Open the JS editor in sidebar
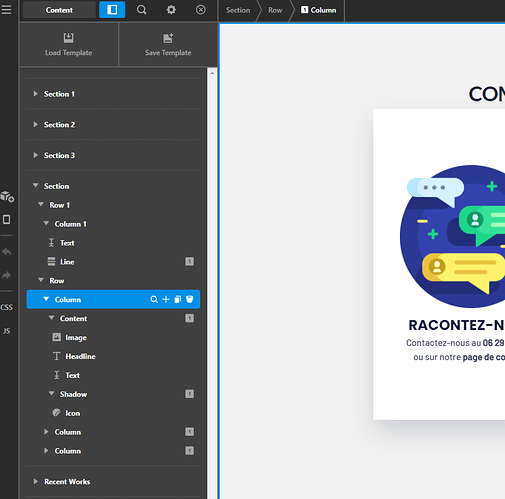Image resolution: width=505 pixels, height=499 pixels. click(x=7, y=331)
